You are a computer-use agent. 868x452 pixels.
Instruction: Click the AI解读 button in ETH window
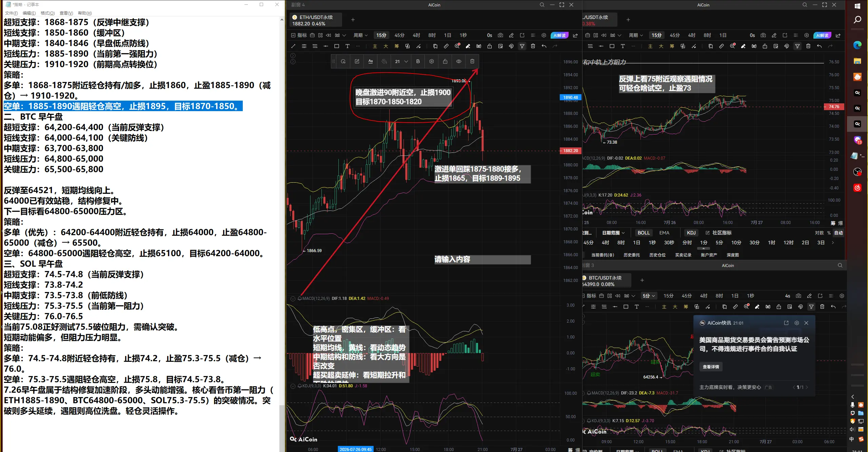click(x=559, y=35)
